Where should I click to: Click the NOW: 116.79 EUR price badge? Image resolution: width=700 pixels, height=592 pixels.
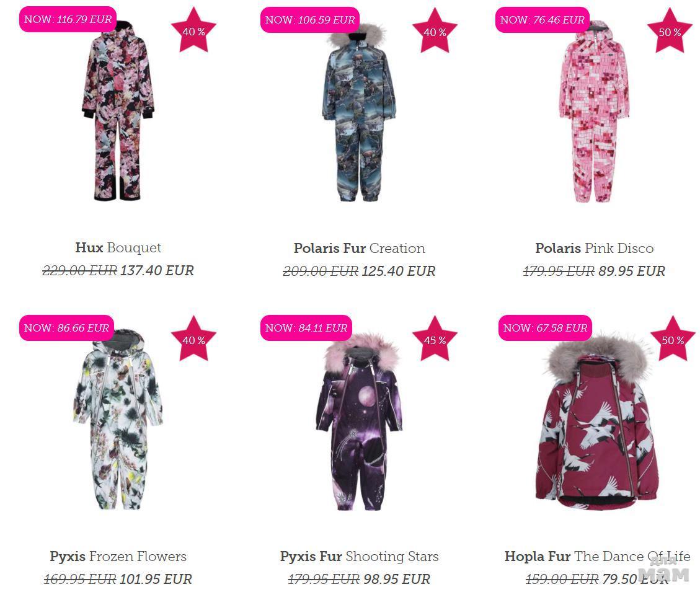pos(68,19)
